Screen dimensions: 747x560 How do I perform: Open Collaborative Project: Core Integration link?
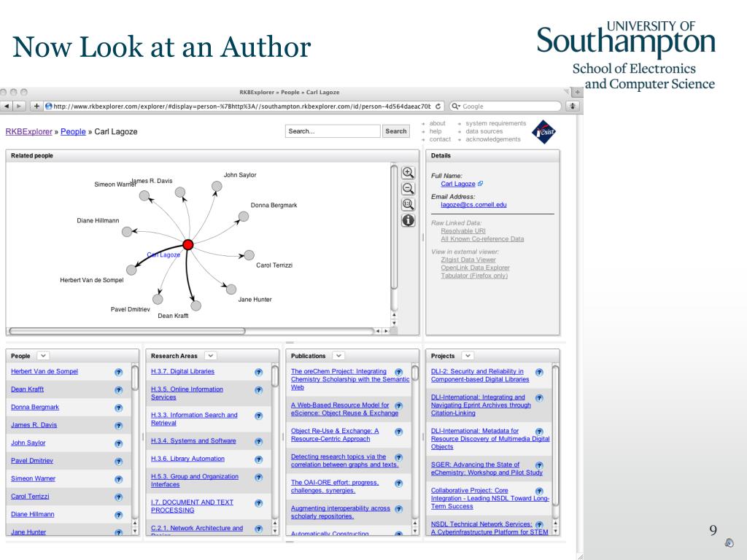(x=489, y=498)
